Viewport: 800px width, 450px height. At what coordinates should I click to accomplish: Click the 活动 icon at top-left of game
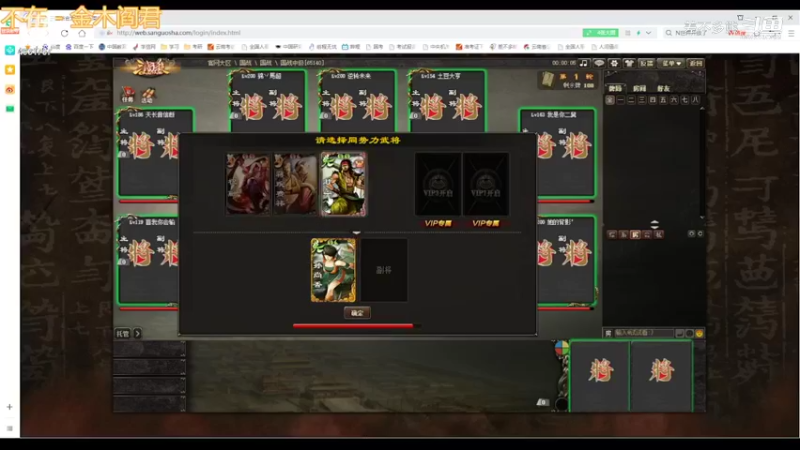pos(147,94)
